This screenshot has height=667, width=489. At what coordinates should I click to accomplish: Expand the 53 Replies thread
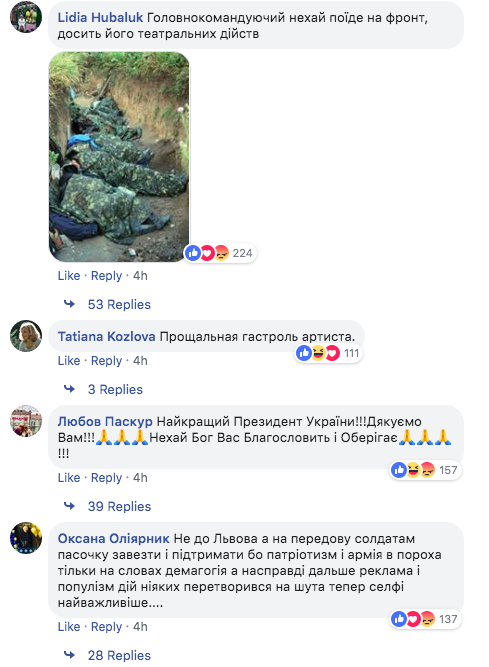119,305
